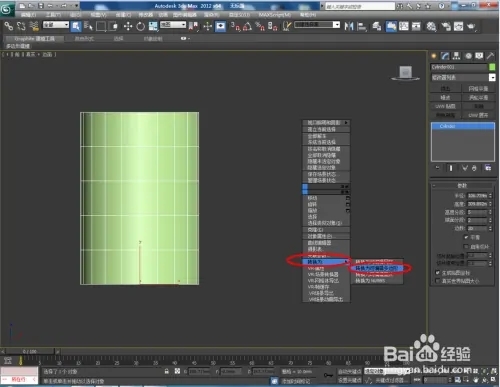This screenshot has width=500, height=387.
Task: Click Pin Stack below modifier stack
Action: pyautogui.click(x=437, y=168)
